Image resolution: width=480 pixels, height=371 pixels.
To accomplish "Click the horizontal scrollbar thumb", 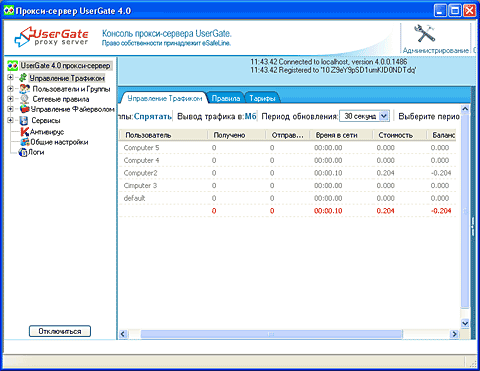I will click(x=271, y=334).
